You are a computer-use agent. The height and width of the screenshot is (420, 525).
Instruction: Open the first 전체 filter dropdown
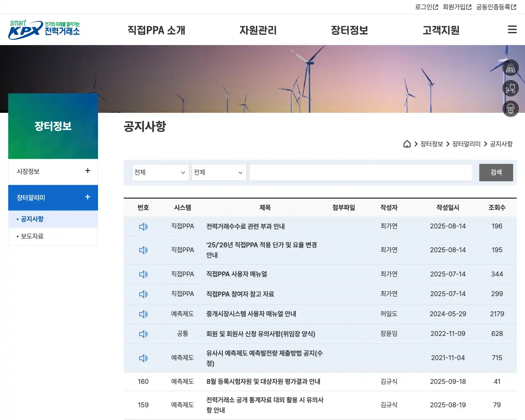tap(160, 172)
